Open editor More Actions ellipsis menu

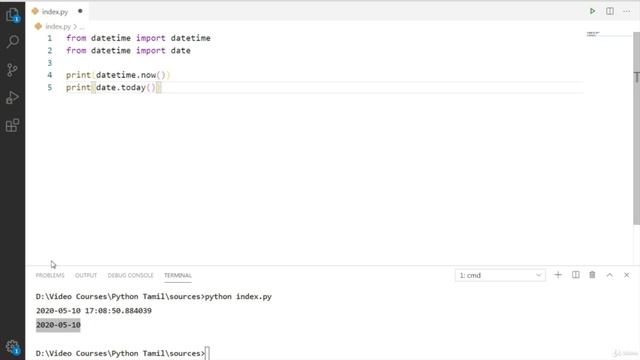point(627,11)
